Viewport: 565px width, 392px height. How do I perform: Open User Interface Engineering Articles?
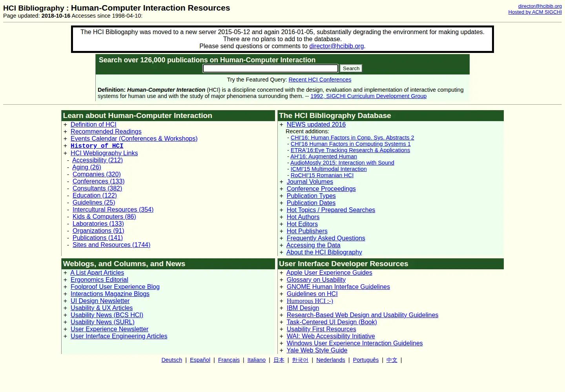(119, 336)
